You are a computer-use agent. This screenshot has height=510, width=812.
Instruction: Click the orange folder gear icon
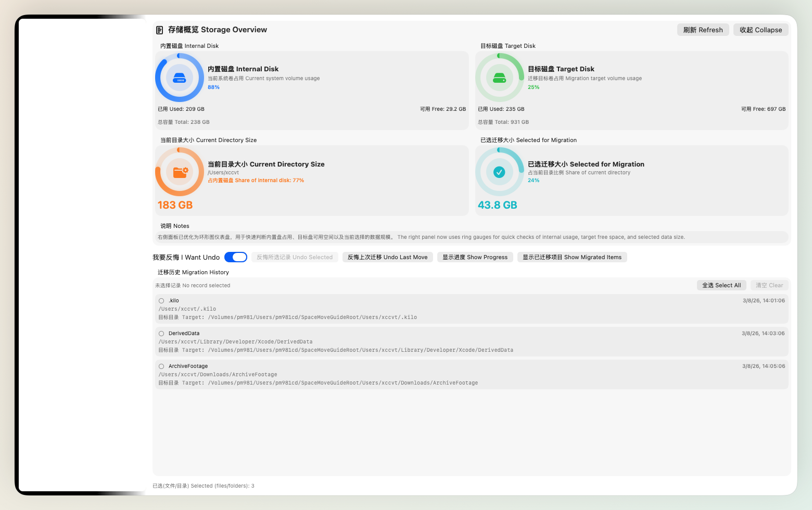[x=180, y=172]
